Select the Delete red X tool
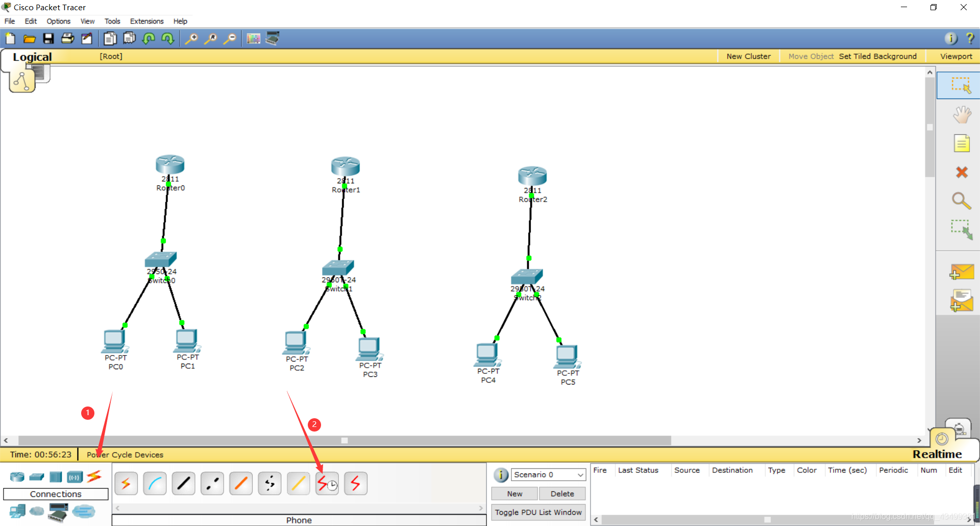The image size is (980, 526). [962, 172]
